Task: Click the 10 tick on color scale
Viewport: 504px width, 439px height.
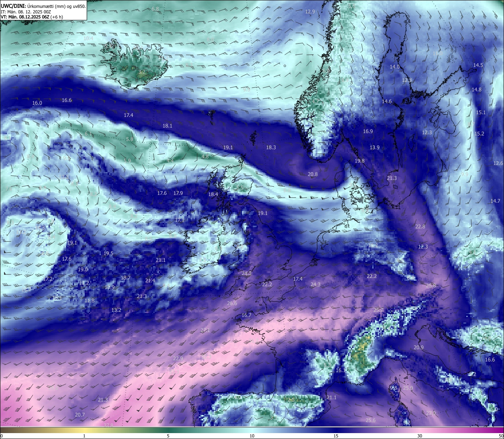Action: pyautogui.click(x=252, y=436)
